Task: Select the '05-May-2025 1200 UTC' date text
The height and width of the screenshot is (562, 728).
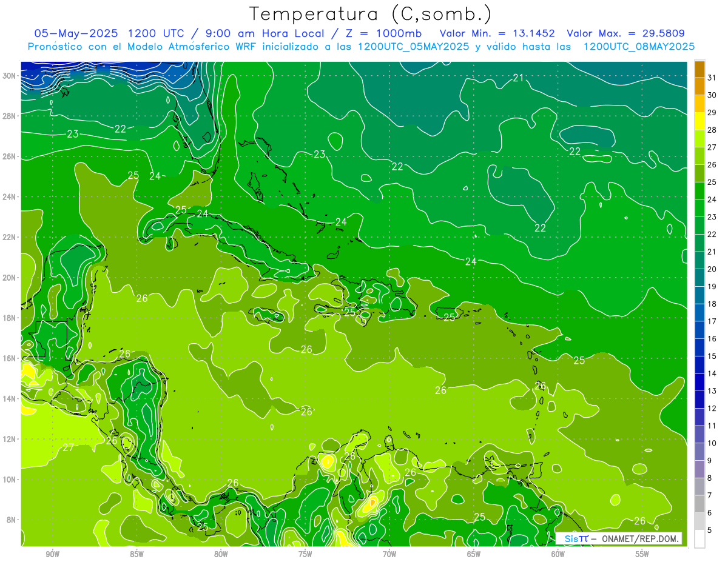Action: click(111, 33)
